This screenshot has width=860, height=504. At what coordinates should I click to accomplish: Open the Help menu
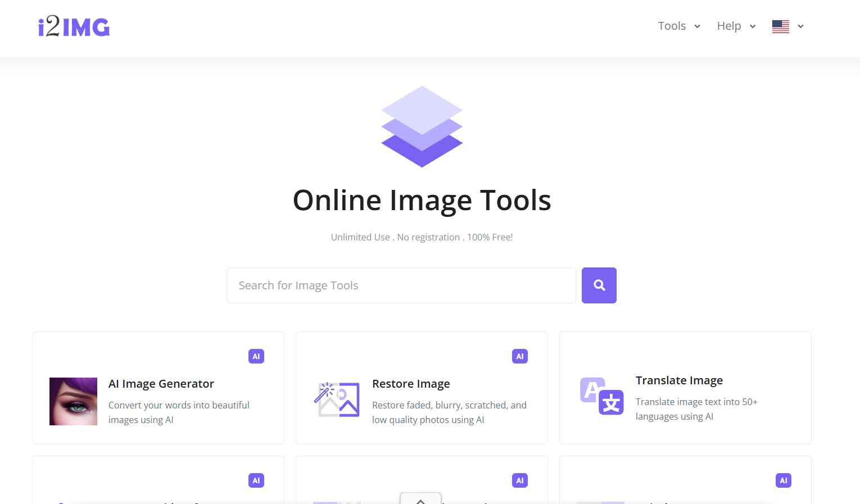click(728, 26)
